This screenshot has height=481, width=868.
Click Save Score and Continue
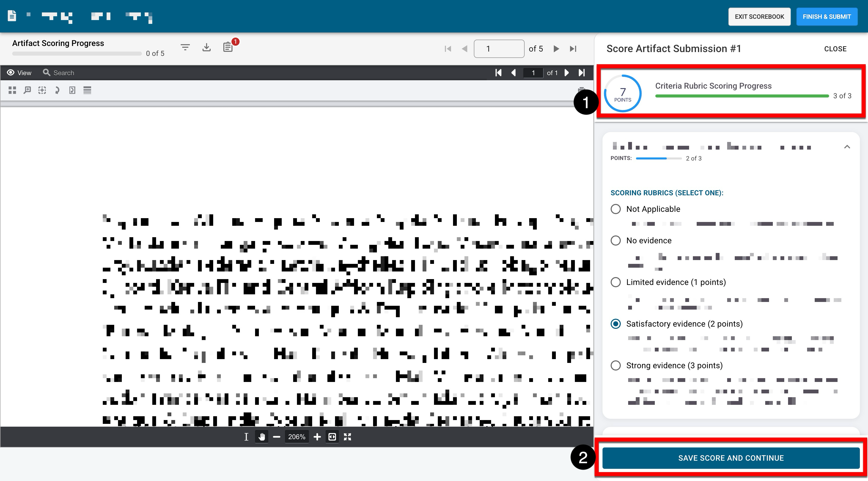731,458
